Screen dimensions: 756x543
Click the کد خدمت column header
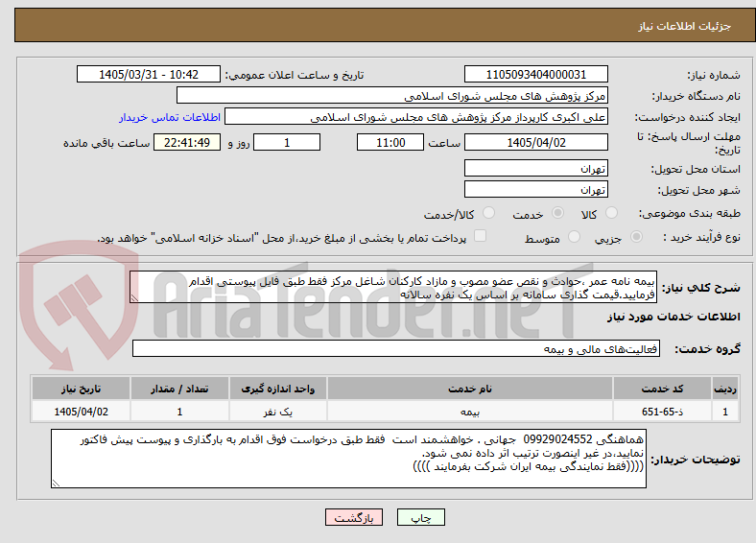tap(663, 389)
